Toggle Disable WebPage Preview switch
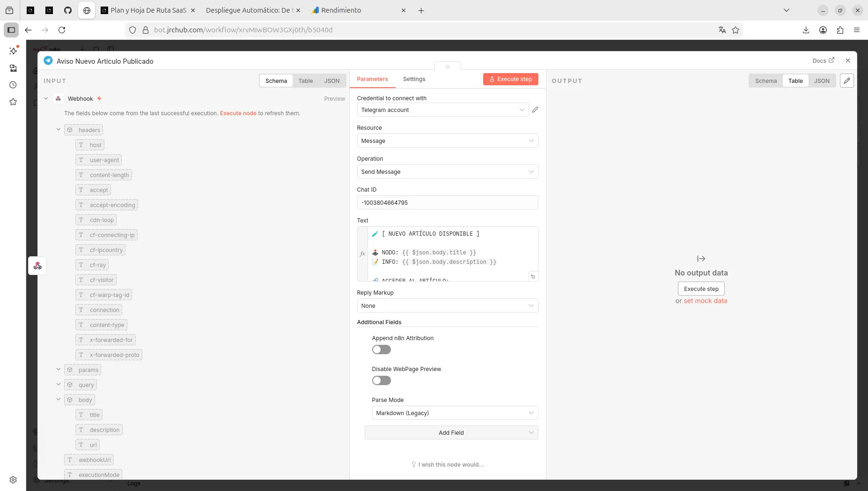This screenshot has width=868, height=491. coord(381,380)
